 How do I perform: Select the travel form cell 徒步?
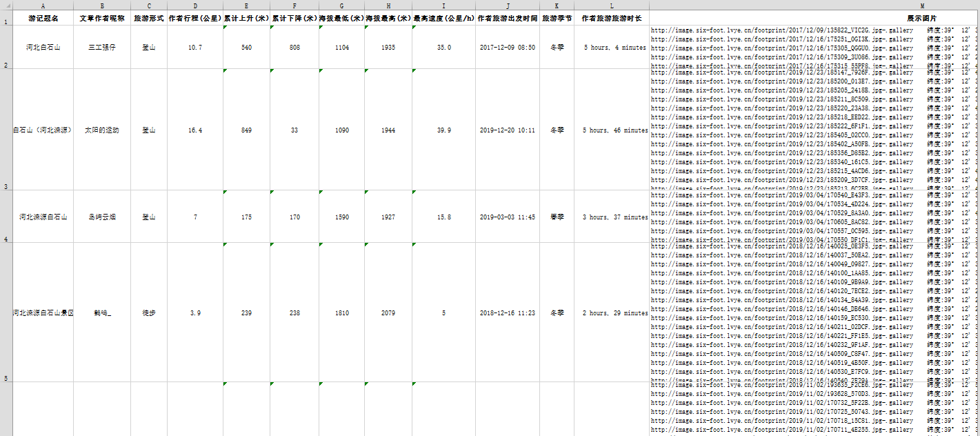[149, 313]
